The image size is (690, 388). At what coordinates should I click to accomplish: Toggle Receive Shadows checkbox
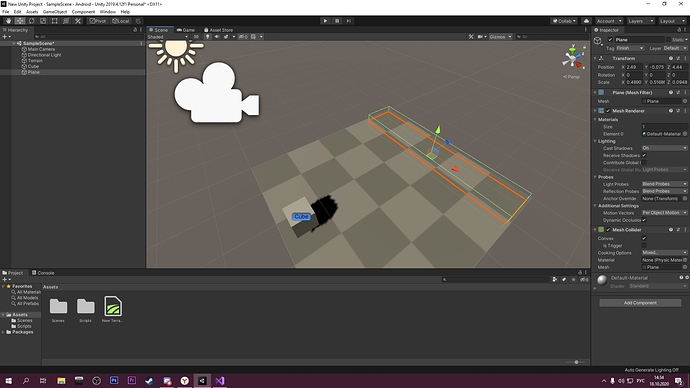pos(644,155)
